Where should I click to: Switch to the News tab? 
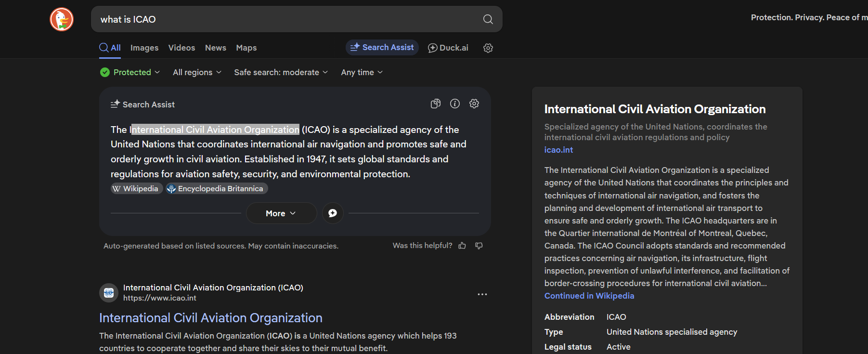(215, 48)
